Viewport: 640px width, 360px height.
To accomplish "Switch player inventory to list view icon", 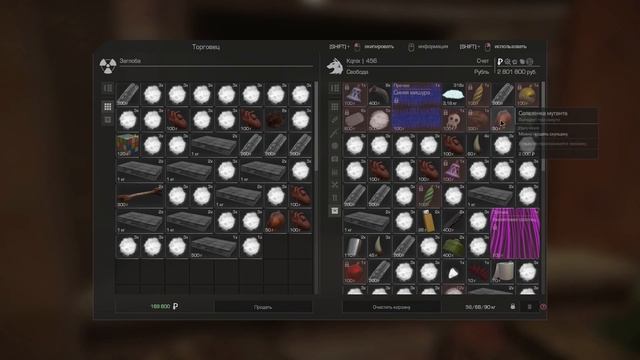I will tap(335, 88).
